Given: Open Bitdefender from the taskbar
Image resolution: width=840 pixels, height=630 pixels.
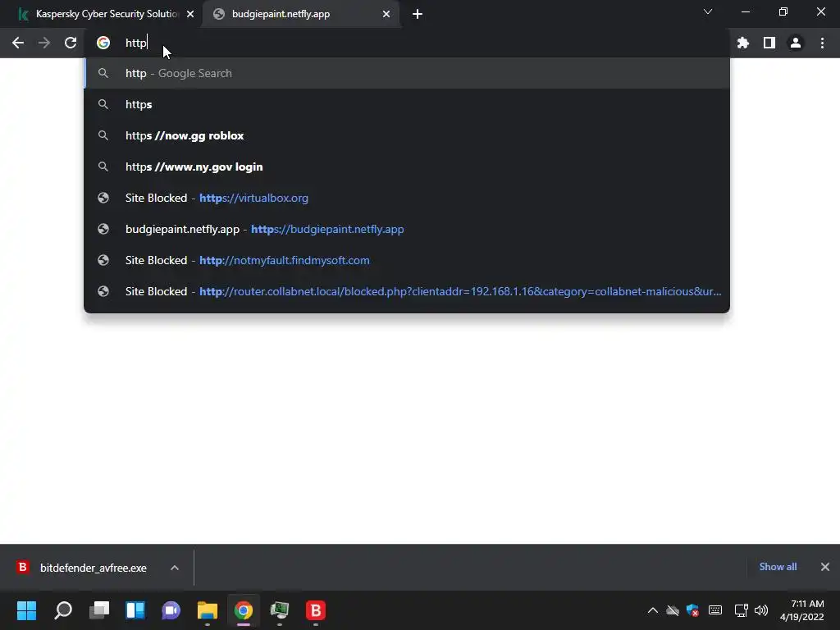Looking at the screenshot, I should [316, 610].
